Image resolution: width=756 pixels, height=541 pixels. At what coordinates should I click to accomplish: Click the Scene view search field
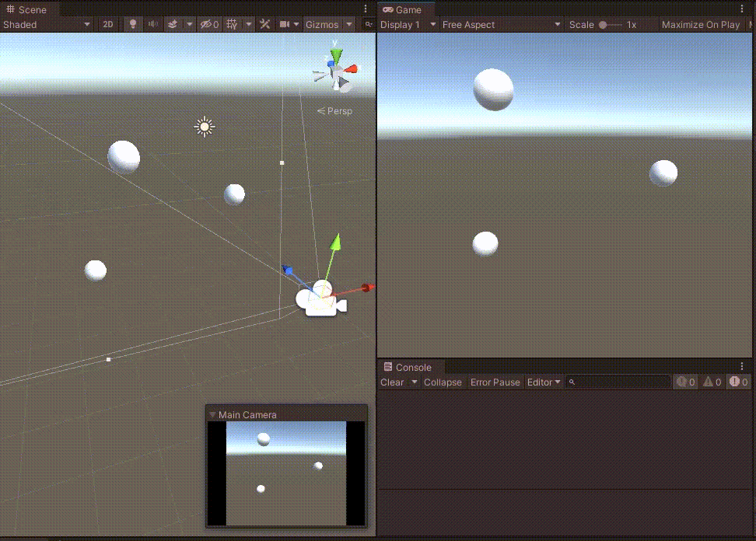coord(369,25)
